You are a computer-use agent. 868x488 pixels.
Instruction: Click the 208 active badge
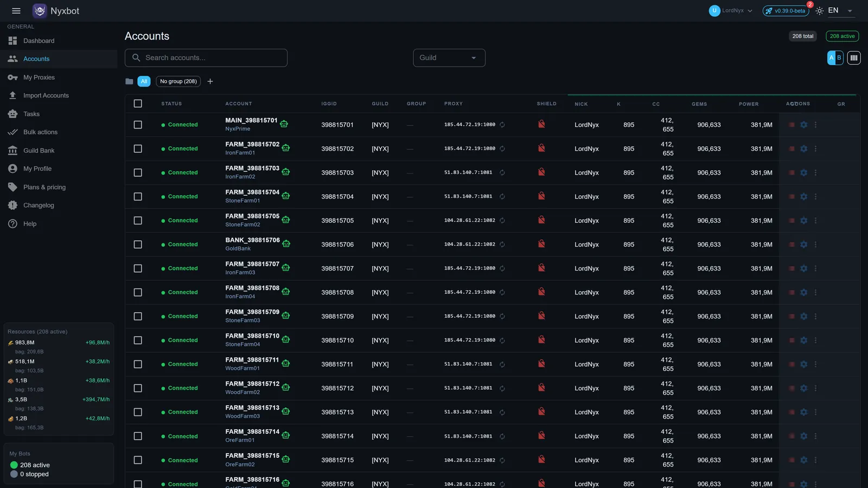pos(842,36)
